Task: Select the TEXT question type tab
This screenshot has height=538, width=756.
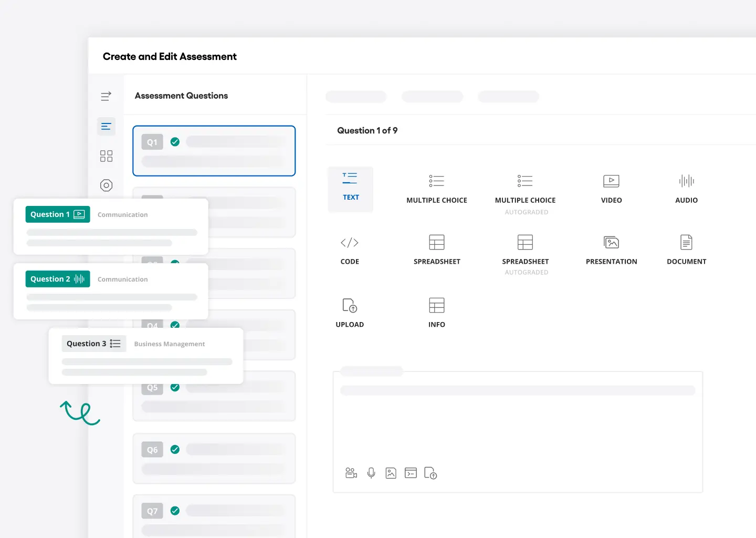Action: coord(350,189)
